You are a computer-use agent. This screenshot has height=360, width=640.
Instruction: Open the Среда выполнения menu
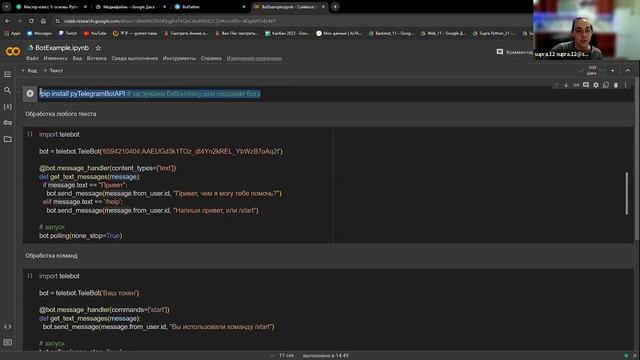pyautogui.click(x=135, y=58)
